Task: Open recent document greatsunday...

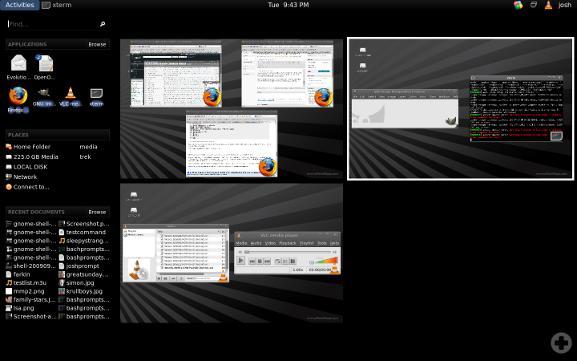Action: (x=84, y=275)
